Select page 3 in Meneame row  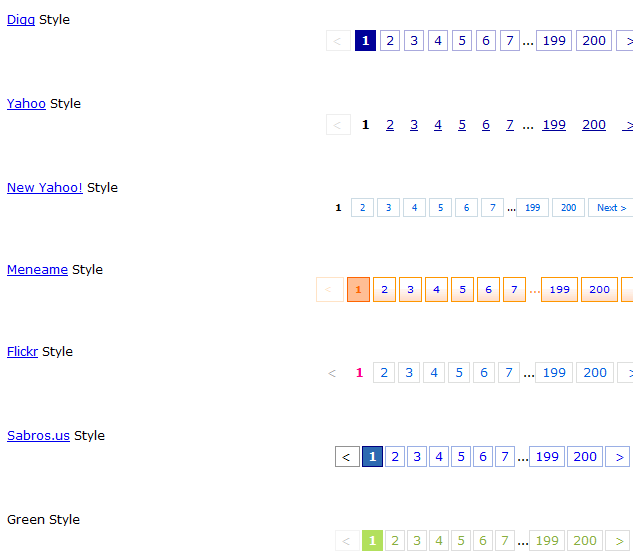click(410, 289)
